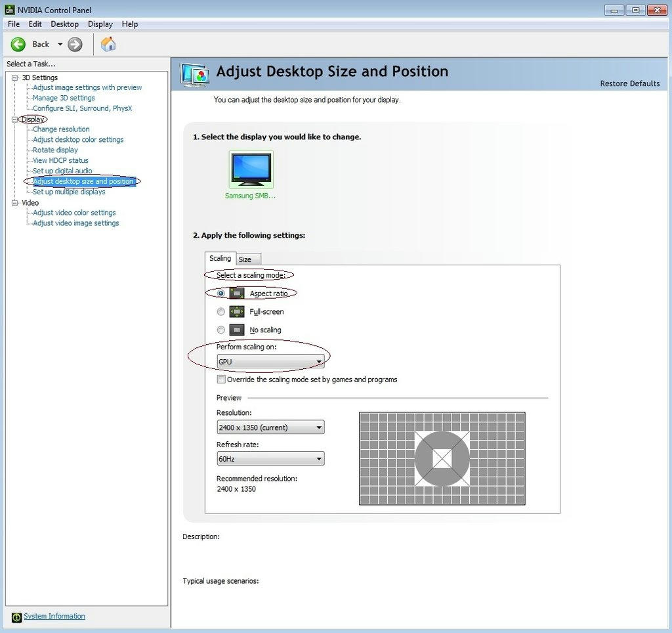Open the Resolution dropdown

[x=270, y=427]
